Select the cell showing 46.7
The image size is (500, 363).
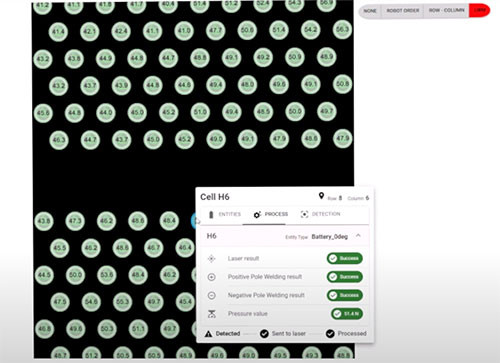154,248
